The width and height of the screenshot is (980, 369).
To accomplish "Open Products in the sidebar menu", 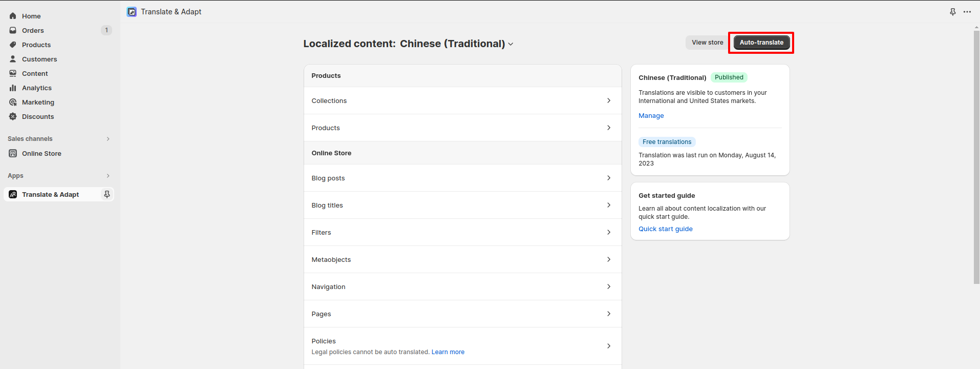I will (36, 45).
